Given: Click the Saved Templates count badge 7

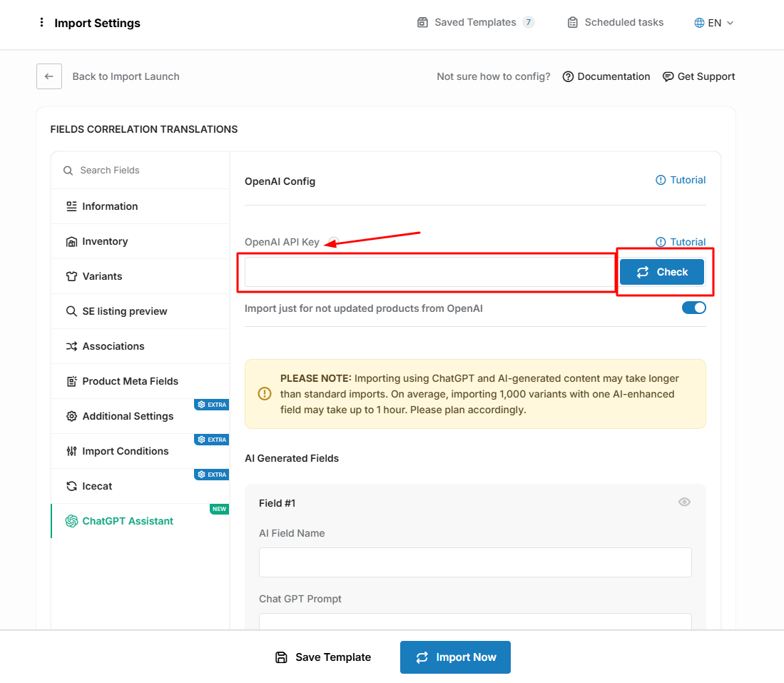Looking at the screenshot, I should (x=529, y=23).
